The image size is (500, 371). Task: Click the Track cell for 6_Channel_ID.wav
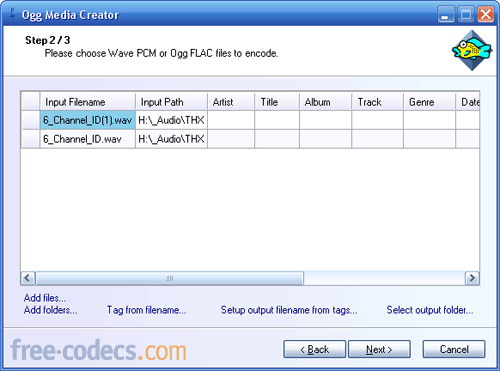pyautogui.click(x=377, y=139)
